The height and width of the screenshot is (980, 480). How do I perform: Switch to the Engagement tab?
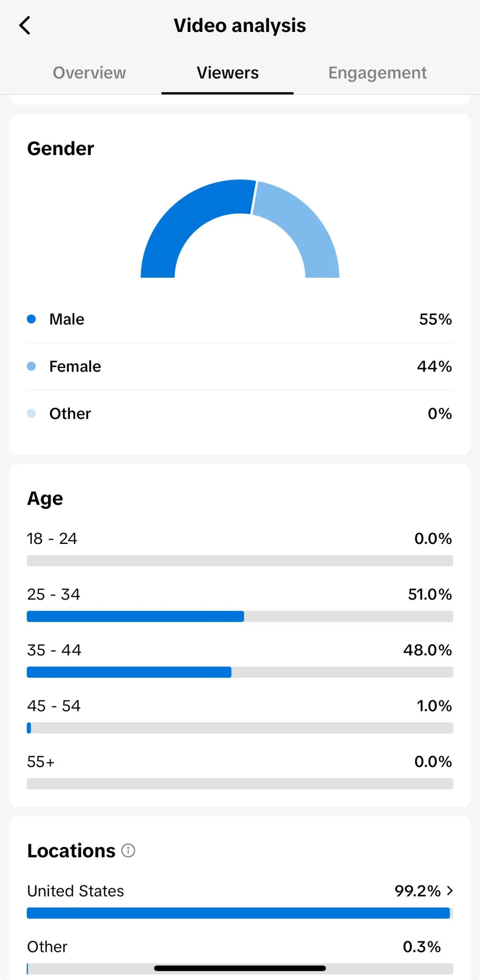[x=377, y=73]
